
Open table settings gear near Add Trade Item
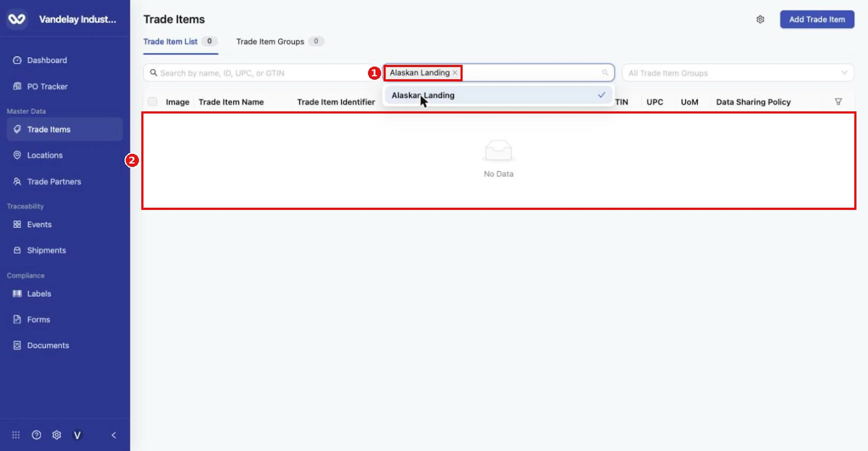pos(760,19)
